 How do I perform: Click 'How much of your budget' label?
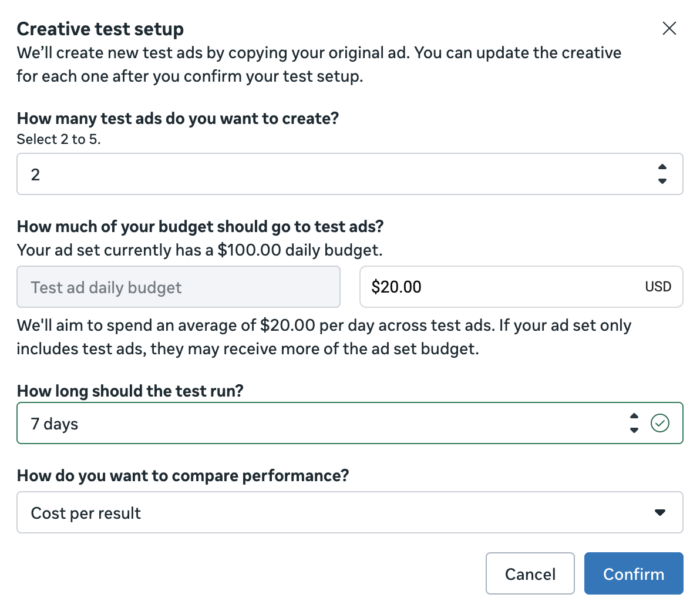(x=200, y=224)
